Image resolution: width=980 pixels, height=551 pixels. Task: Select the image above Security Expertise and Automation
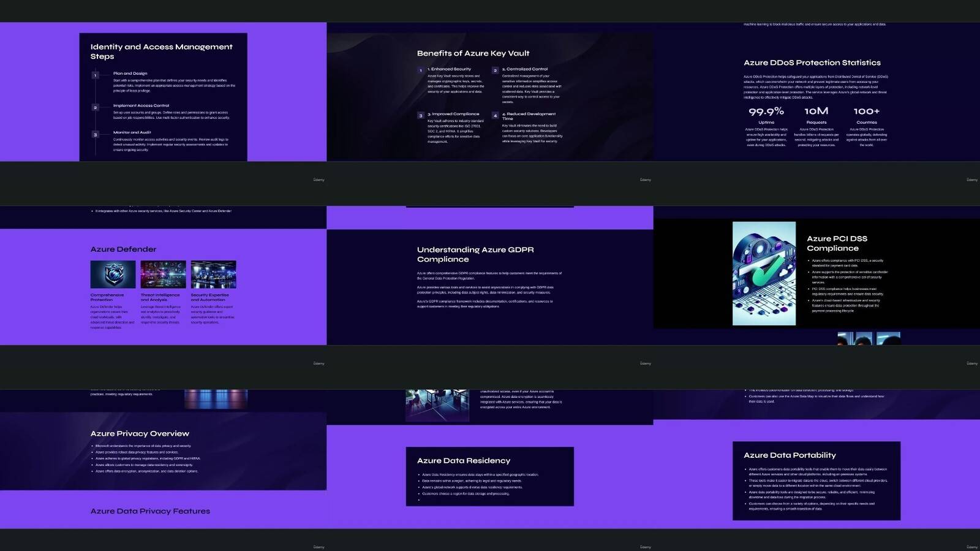point(213,274)
